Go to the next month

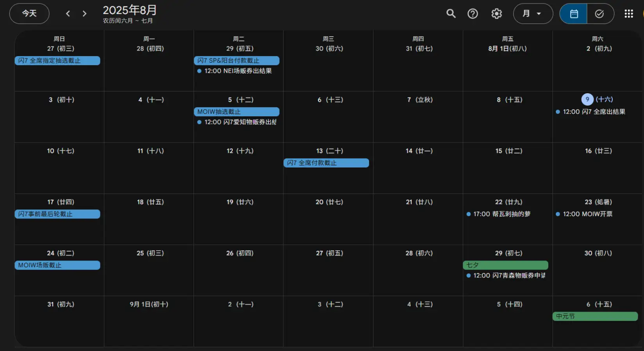(84, 14)
